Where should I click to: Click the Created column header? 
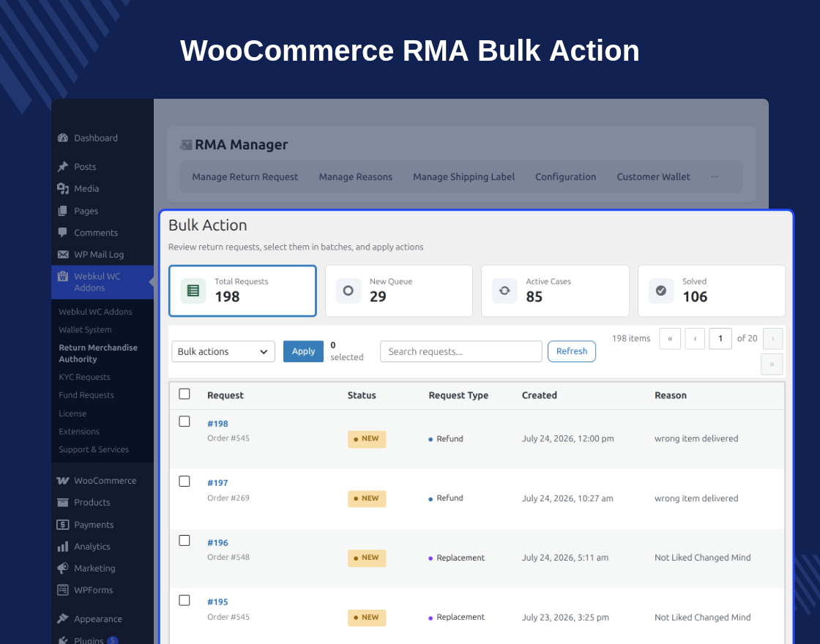(539, 395)
